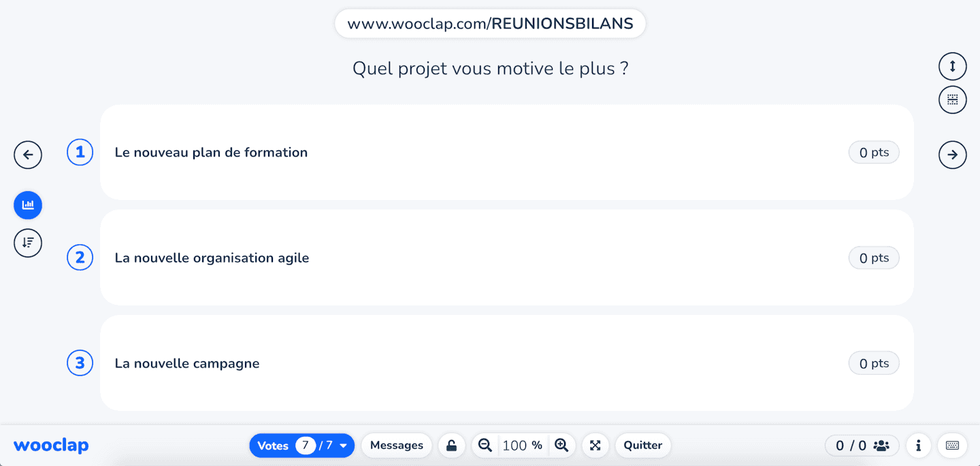Enter fullscreen with the expand arrows icon
Image resolution: width=980 pixels, height=466 pixels.
click(x=595, y=446)
